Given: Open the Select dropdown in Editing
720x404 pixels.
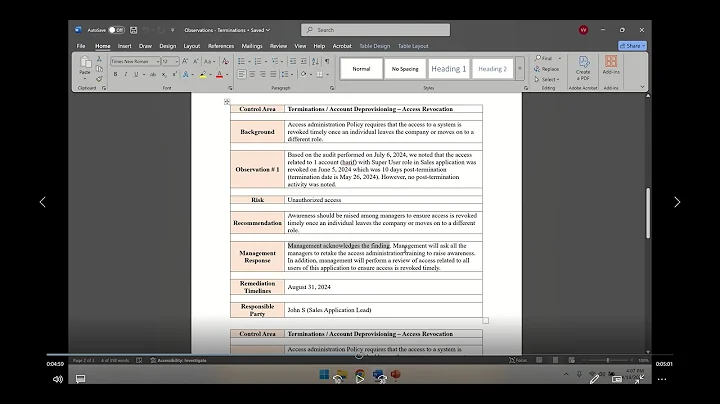Looking at the screenshot, I should point(546,79).
